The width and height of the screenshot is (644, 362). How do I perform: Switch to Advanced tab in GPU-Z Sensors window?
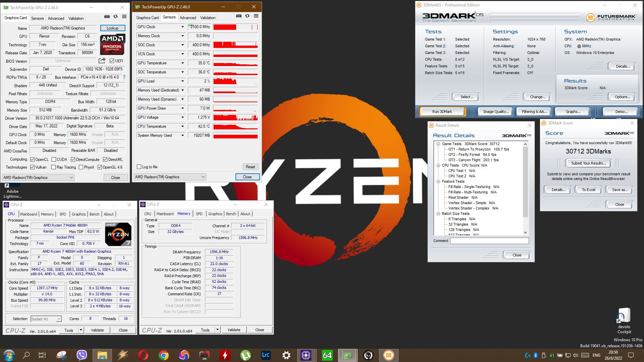[x=187, y=17]
